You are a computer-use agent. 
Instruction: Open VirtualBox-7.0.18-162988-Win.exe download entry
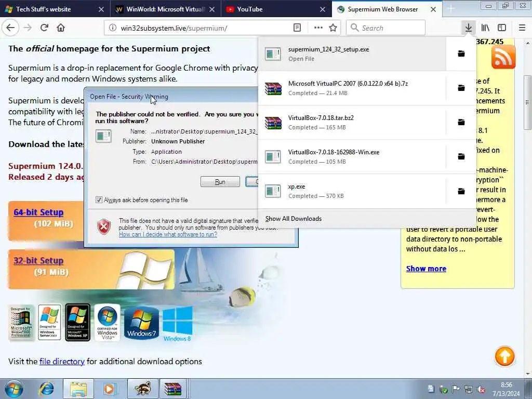click(352, 156)
